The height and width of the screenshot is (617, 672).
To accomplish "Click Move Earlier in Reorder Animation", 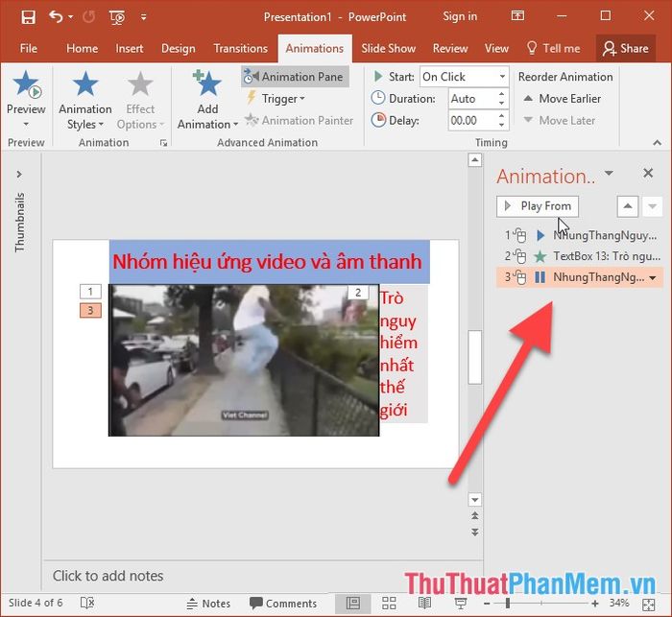I will click(x=562, y=99).
